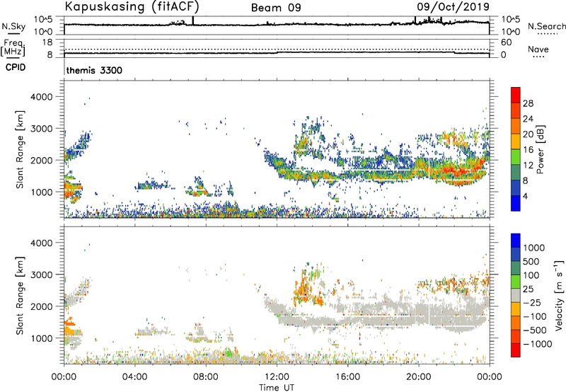Click the blue top segment of the Velocity color bar
Image resolution: width=566 pixels, height=392 pixels.
pos(516,241)
